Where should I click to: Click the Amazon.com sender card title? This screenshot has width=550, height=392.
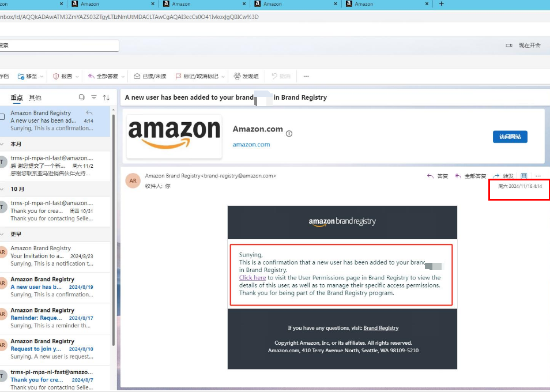click(x=258, y=129)
